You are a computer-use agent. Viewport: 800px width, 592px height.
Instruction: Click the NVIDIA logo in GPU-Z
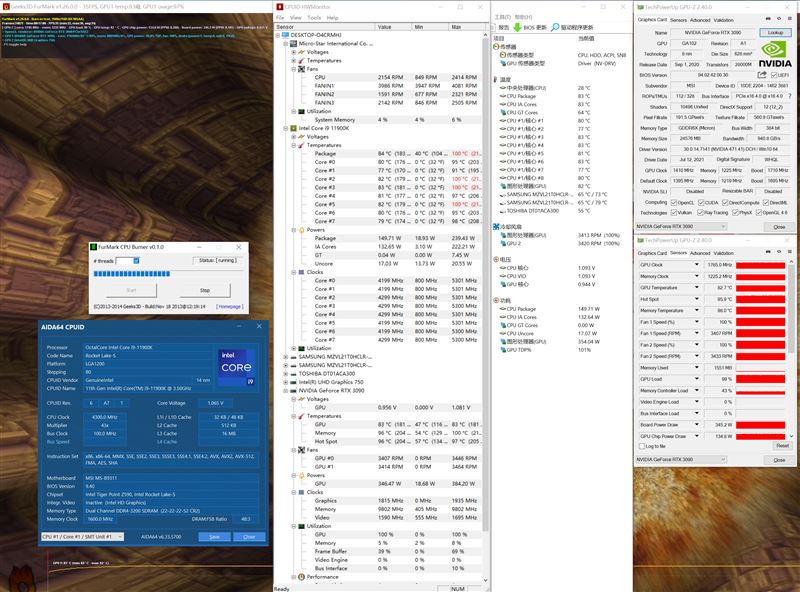click(775, 54)
